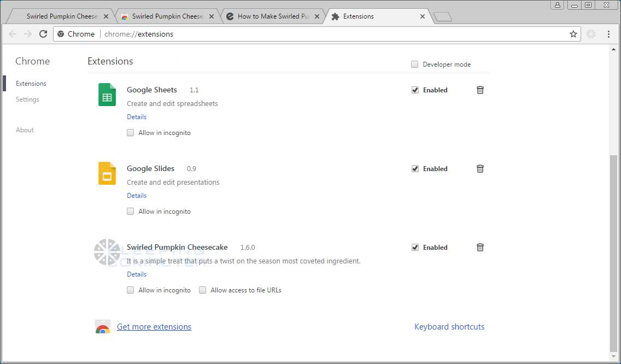Click the Chrome sidebar heading
Viewport: 621px width, 364px height.
click(x=32, y=61)
